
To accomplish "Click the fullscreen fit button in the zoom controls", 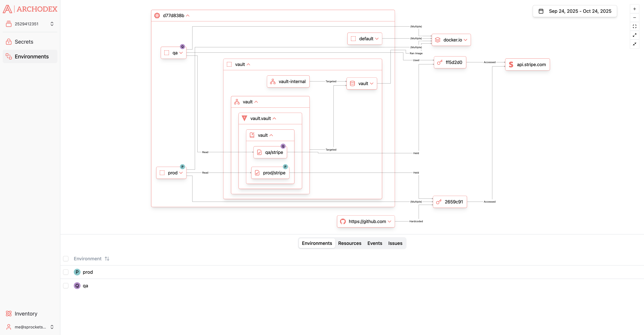I will click(x=635, y=26).
